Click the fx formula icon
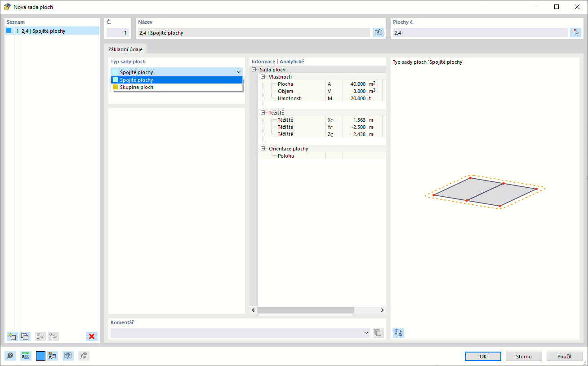The width and height of the screenshot is (588, 366). 84,356
